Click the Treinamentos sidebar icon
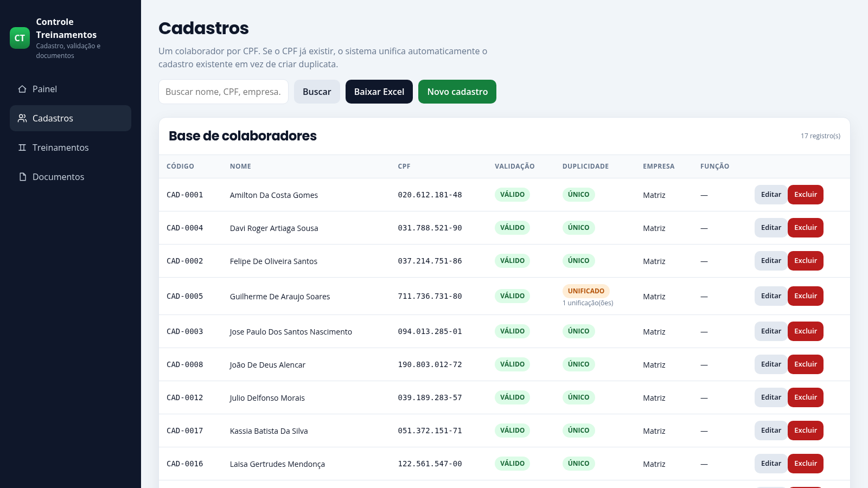 [x=22, y=147]
